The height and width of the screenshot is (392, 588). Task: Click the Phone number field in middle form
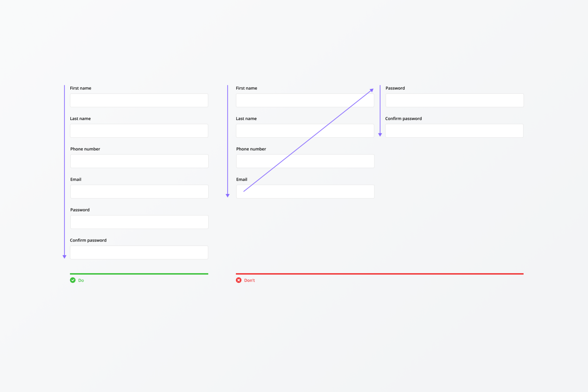pos(305,161)
